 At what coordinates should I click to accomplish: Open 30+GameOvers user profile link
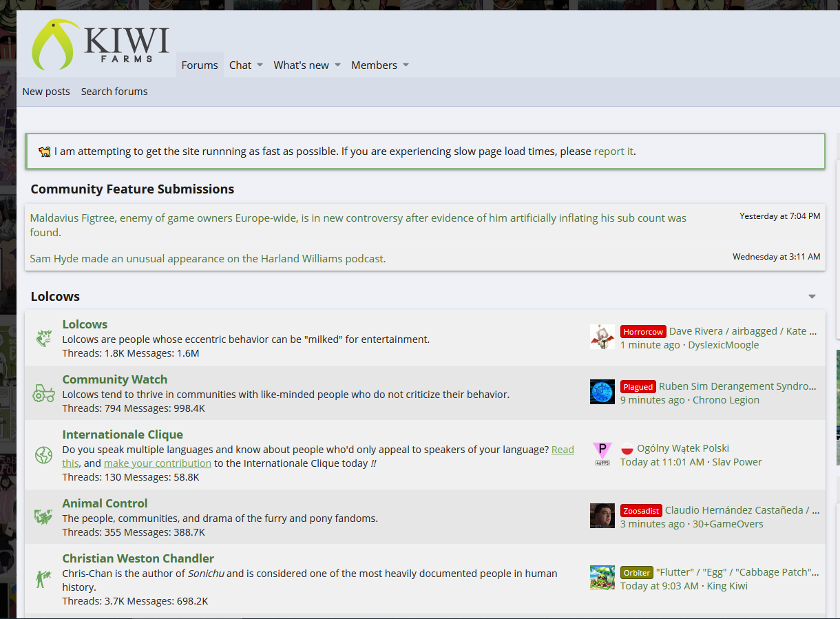(728, 524)
